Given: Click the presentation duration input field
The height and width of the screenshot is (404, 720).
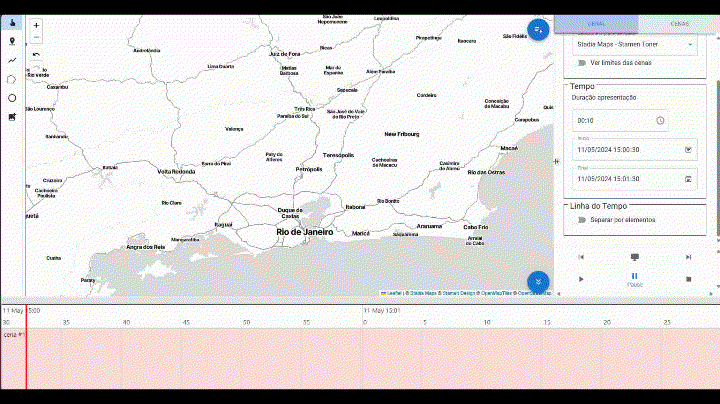Looking at the screenshot, I should click(x=612, y=120).
